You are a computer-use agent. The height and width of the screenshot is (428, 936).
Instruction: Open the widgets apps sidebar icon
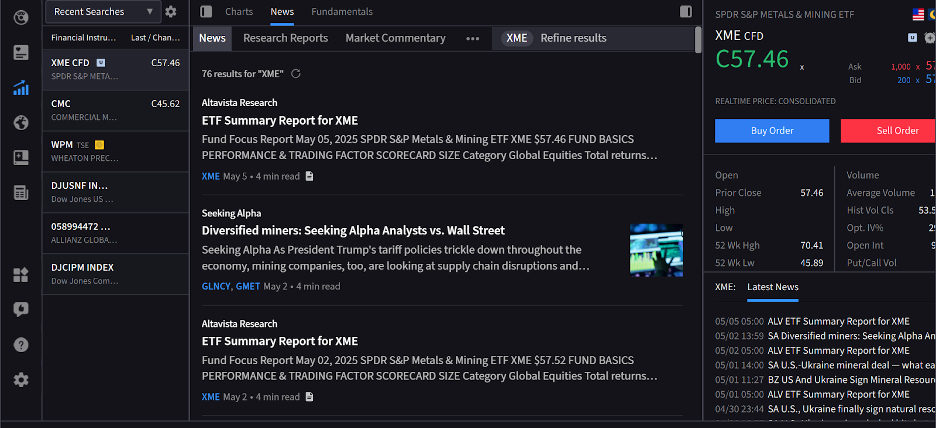(x=21, y=275)
